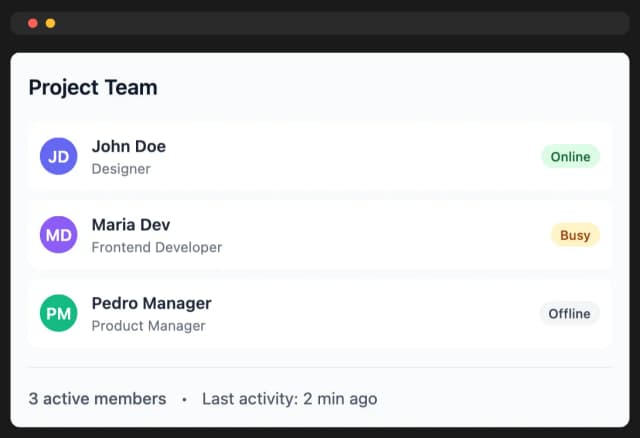640x438 pixels.
Task: Click the JD avatar icon
Action: coord(58,157)
